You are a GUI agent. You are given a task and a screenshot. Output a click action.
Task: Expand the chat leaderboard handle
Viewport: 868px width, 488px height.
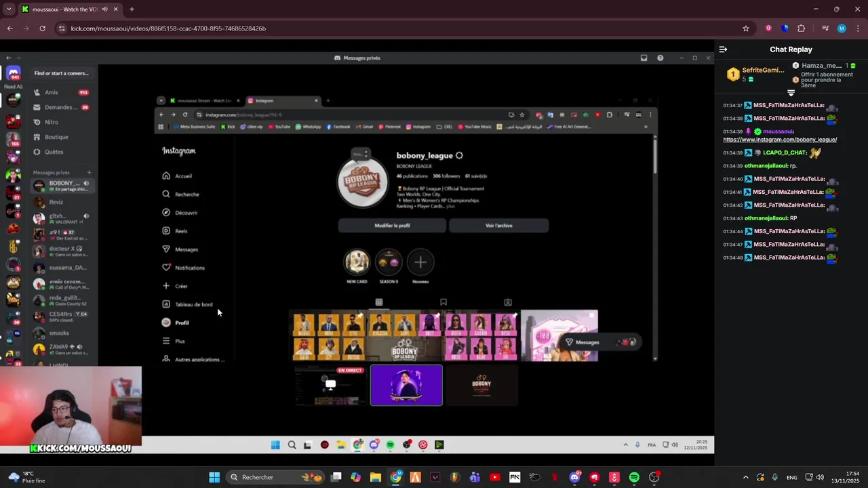click(x=791, y=93)
